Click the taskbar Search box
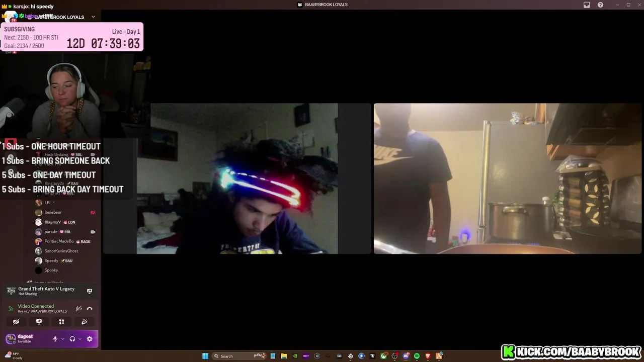The height and width of the screenshot is (362, 644). 238,356
